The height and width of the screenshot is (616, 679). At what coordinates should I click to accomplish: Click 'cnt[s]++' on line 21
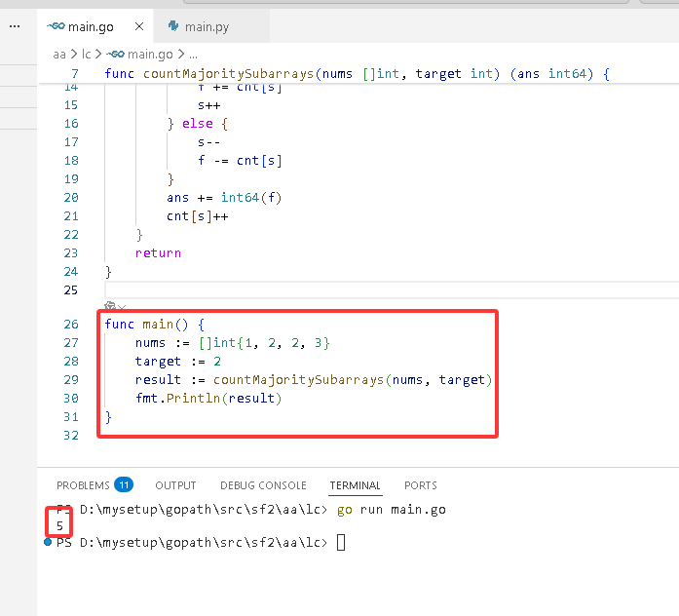(198, 216)
